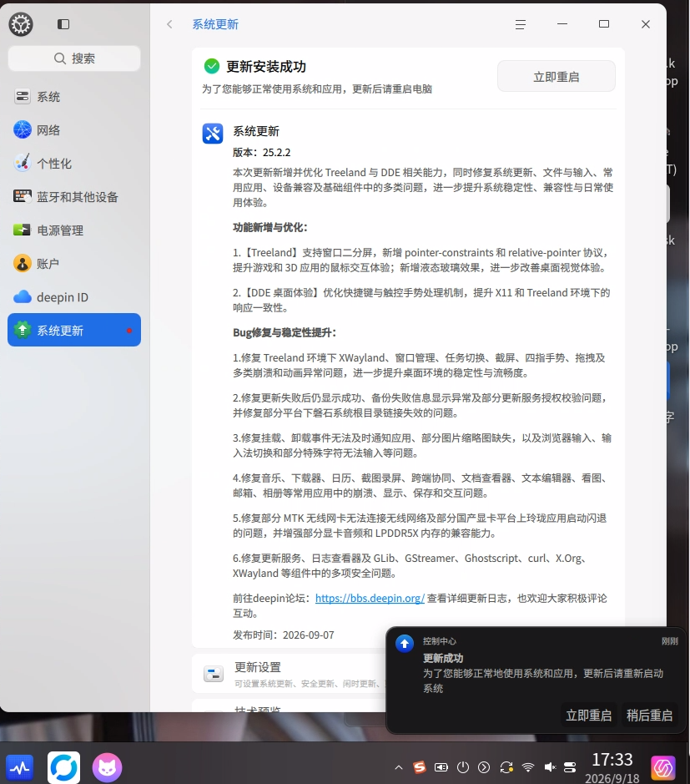
Task: Toggle the sidebar panel icon
Action: pyautogui.click(x=63, y=24)
